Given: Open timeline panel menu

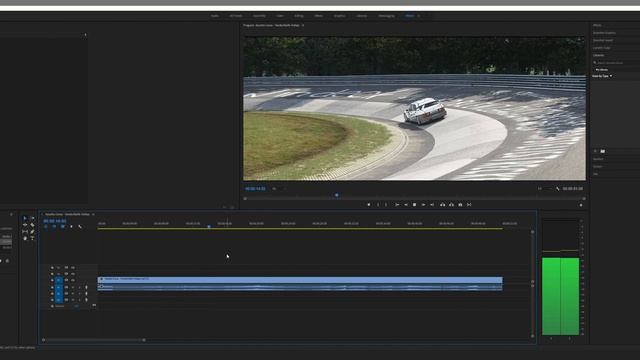Looking at the screenshot, I should pos(93,214).
